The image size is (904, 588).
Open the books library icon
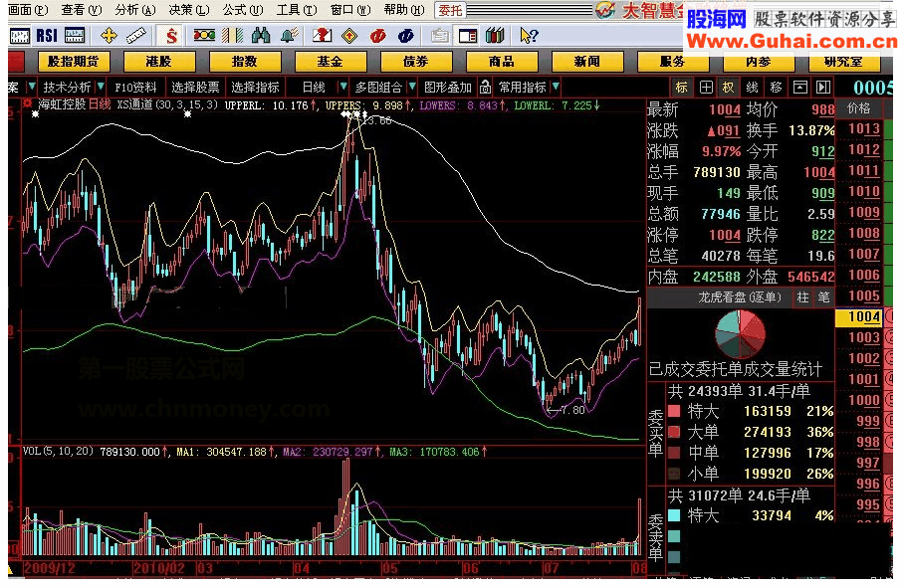(495, 36)
